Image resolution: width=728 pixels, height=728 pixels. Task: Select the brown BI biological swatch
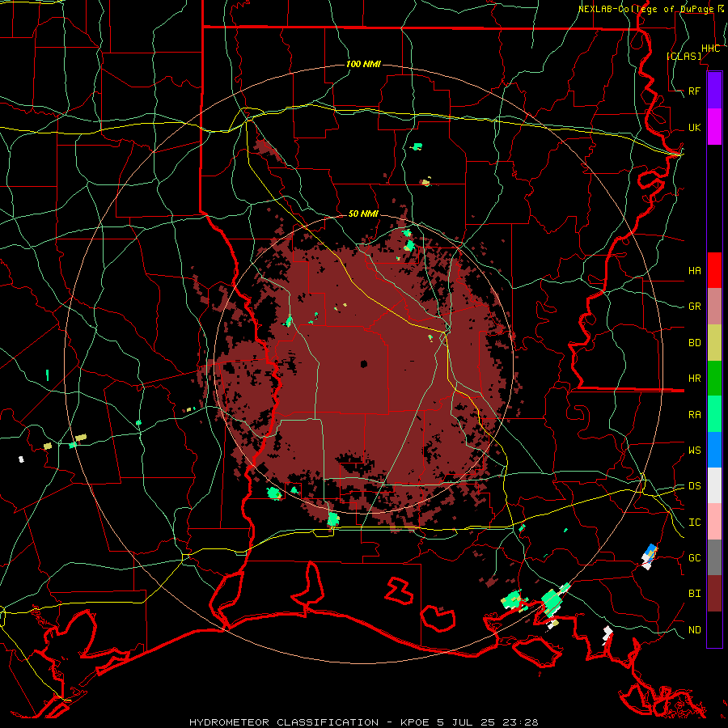pos(714,594)
